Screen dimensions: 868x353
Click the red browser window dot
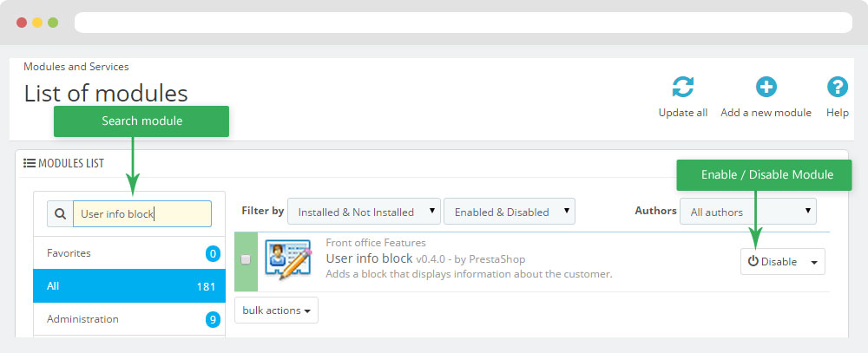pos(21,22)
